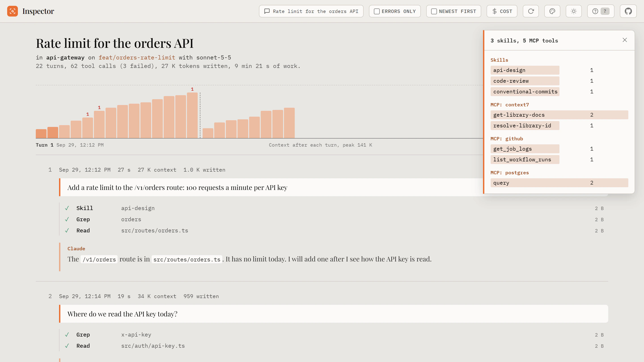
Task: Close the skills and MCP tools panel
Action: [625, 40]
